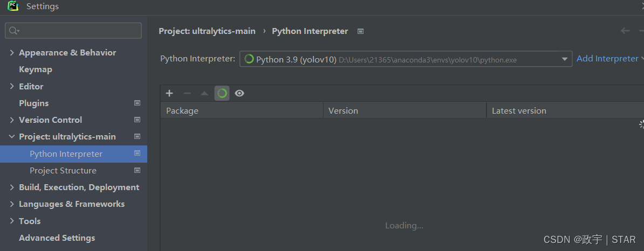Toggle the Use Conda package manager button

click(222, 93)
